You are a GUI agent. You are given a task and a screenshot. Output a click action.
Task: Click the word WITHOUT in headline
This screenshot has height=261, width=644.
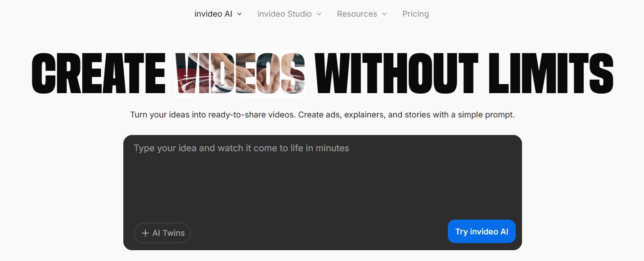[396, 73]
